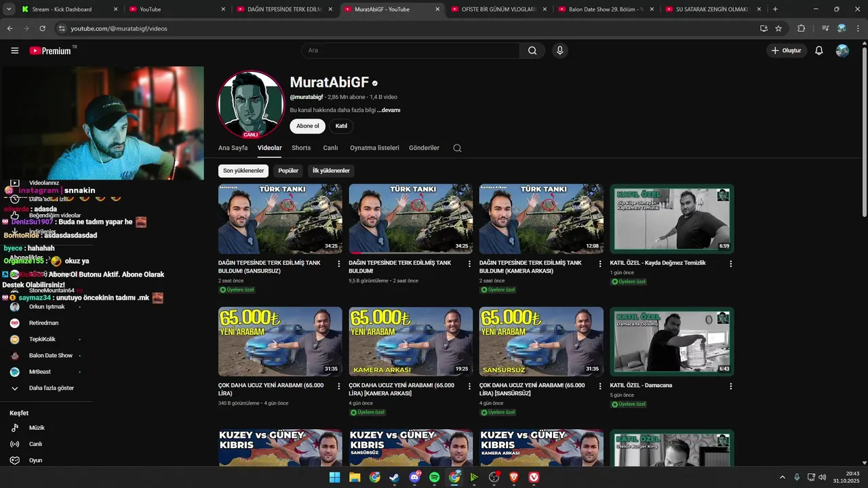
Task: Open OBS Studio from the taskbar
Action: click(494, 477)
